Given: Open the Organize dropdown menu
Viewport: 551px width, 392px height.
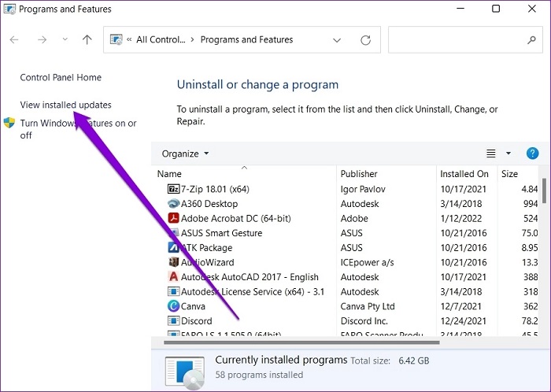Looking at the screenshot, I should [185, 153].
